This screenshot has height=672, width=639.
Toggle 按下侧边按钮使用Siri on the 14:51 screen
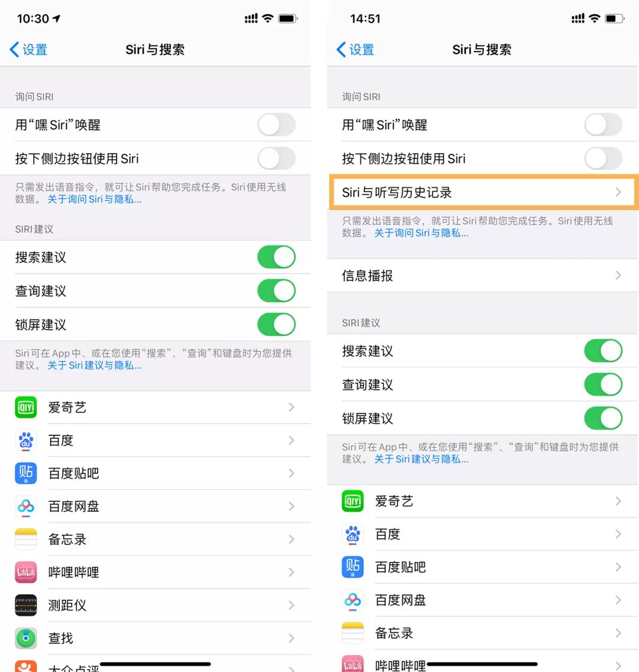pyautogui.click(x=603, y=159)
